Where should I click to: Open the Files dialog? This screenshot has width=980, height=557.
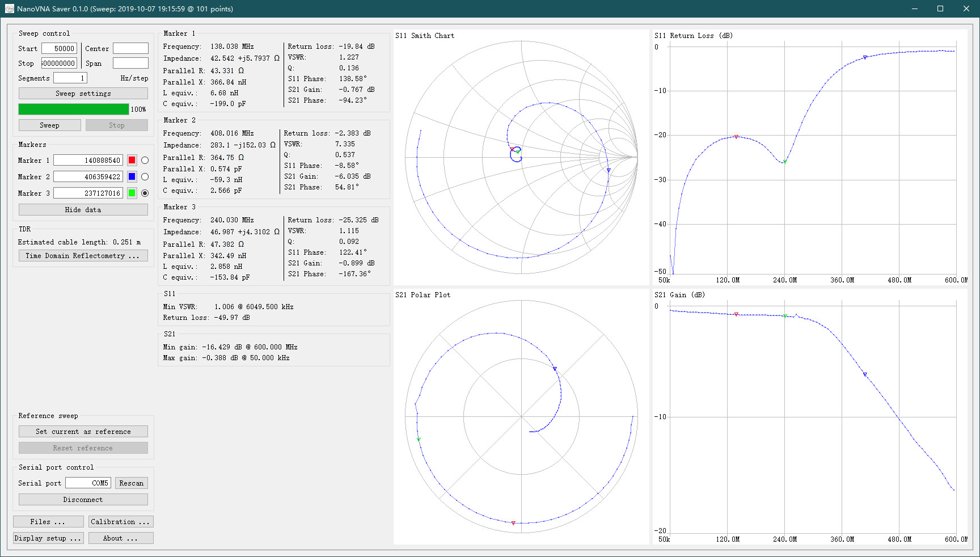pos(48,522)
